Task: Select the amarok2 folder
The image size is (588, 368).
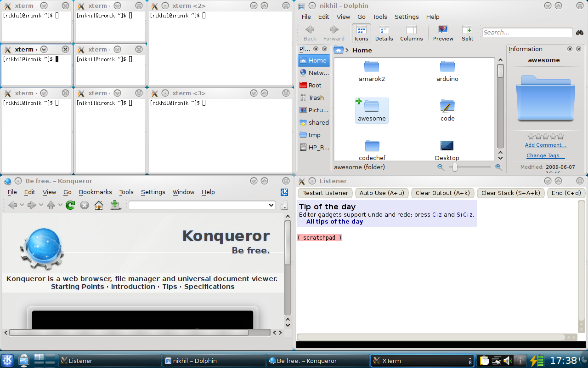Action: [x=372, y=71]
